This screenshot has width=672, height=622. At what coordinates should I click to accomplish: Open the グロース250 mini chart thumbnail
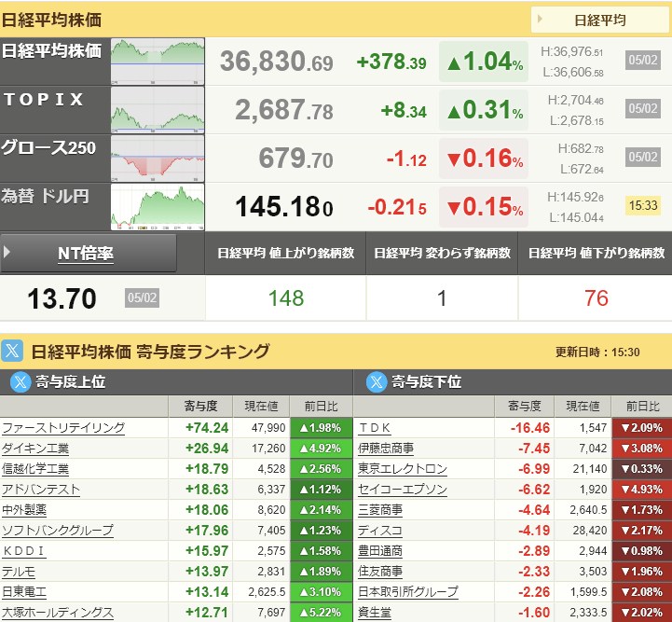pyautogui.click(x=158, y=159)
